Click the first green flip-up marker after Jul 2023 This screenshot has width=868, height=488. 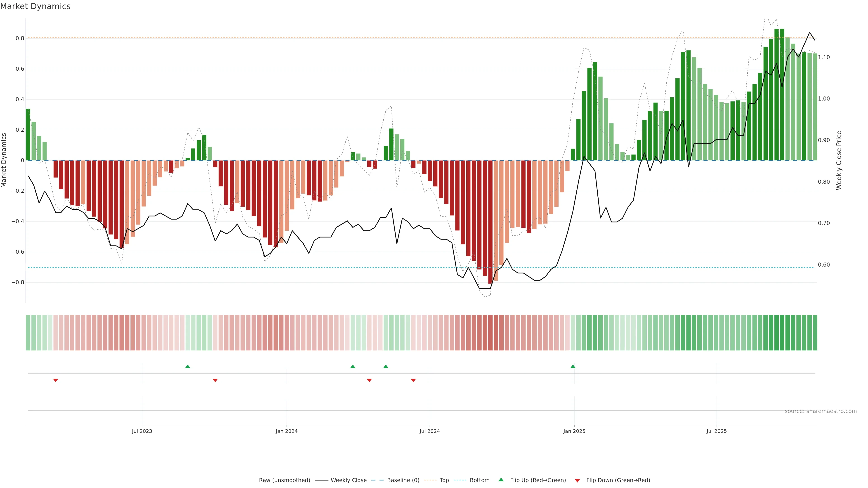point(188,366)
